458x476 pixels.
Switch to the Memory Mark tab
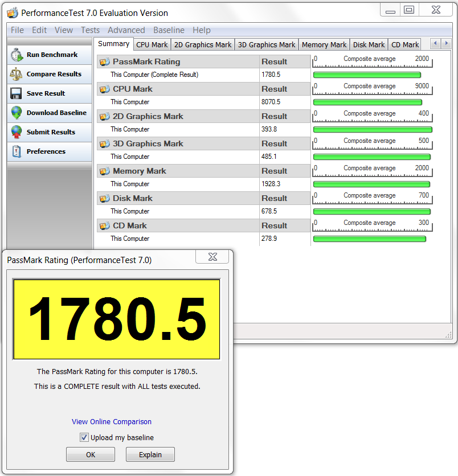324,44
